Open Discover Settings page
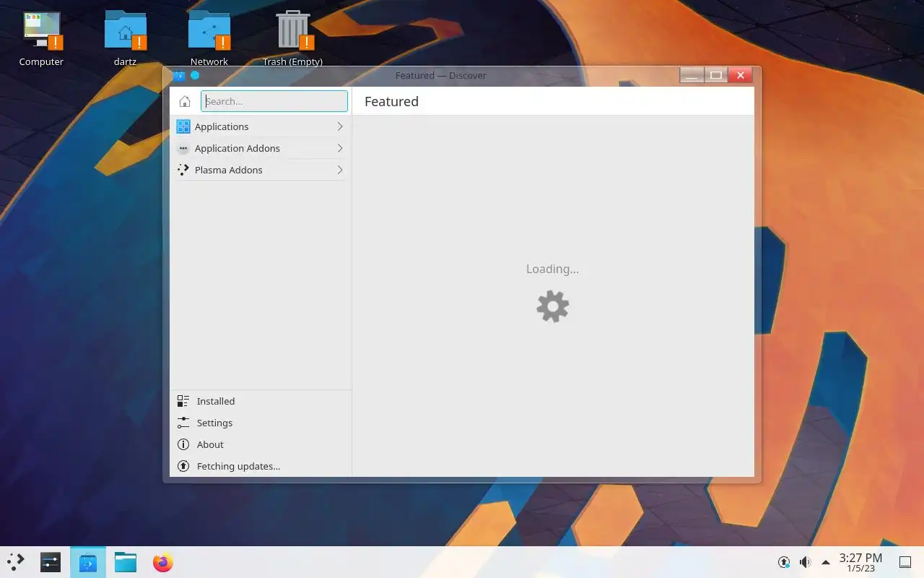 [x=261, y=423]
